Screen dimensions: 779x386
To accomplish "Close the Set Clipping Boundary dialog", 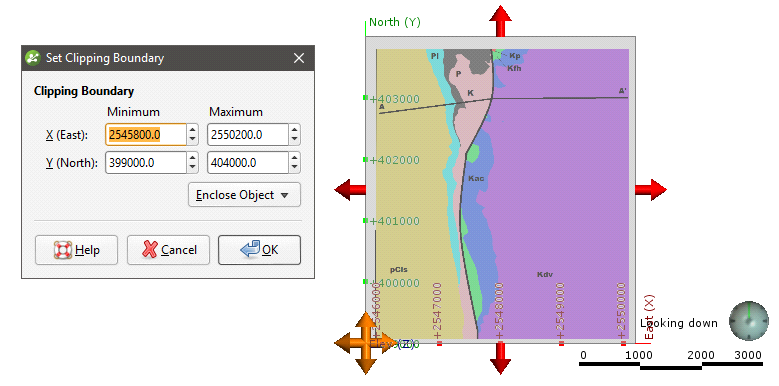I will pyautogui.click(x=299, y=58).
